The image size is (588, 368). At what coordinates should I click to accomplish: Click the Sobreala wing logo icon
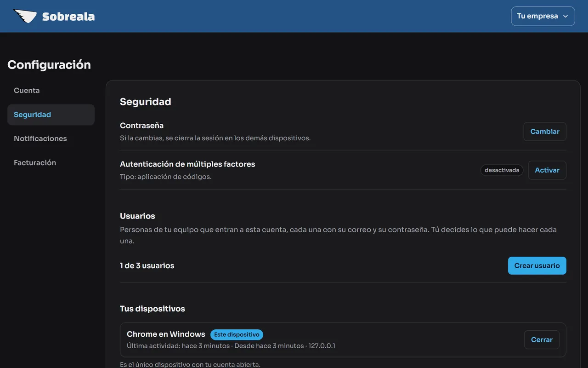pyautogui.click(x=25, y=16)
